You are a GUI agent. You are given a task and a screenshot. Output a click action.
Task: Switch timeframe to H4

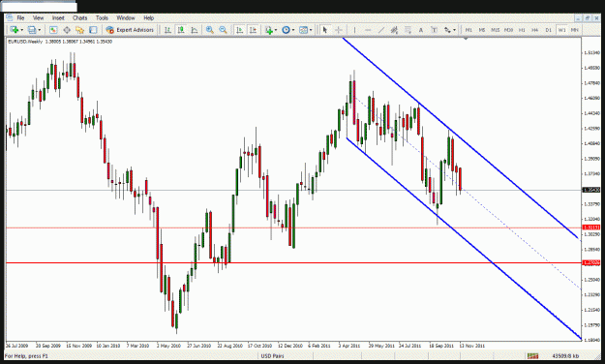pyautogui.click(x=534, y=30)
